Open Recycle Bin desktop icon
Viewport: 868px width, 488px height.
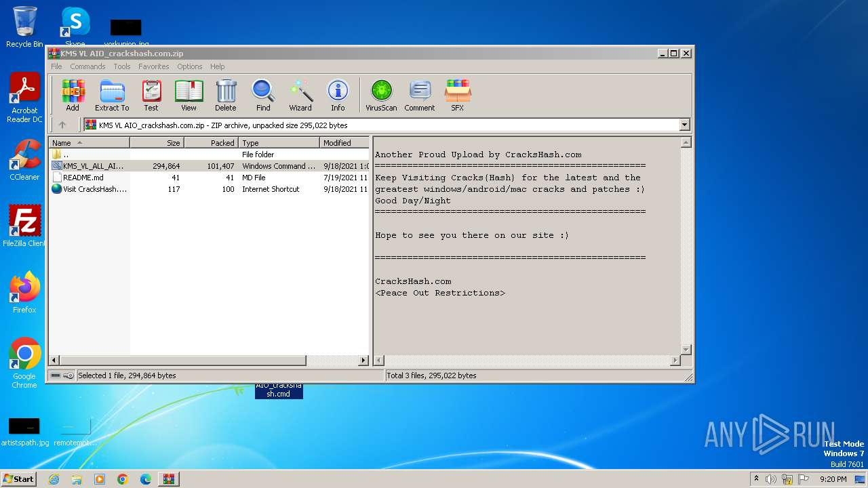pos(24,27)
